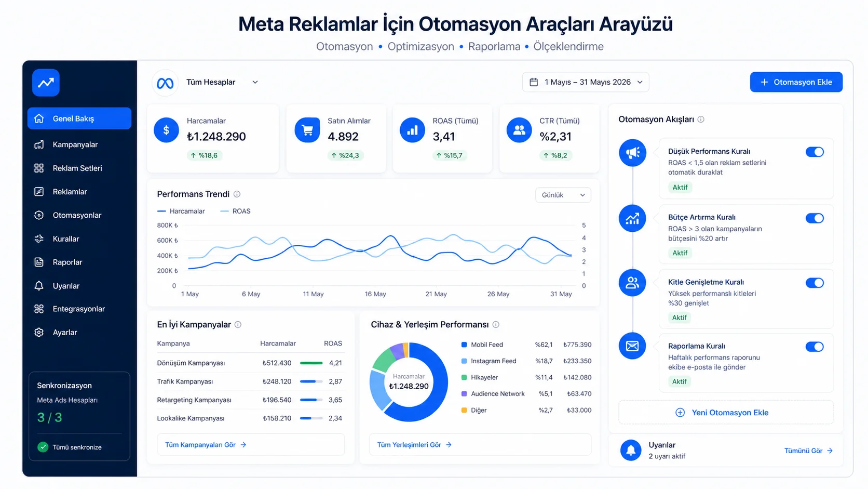Image resolution: width=868 pixels, height=489 pixels.
Task: Open the Tüm Hesaplar account dropdown
Action: coord(222,82)
